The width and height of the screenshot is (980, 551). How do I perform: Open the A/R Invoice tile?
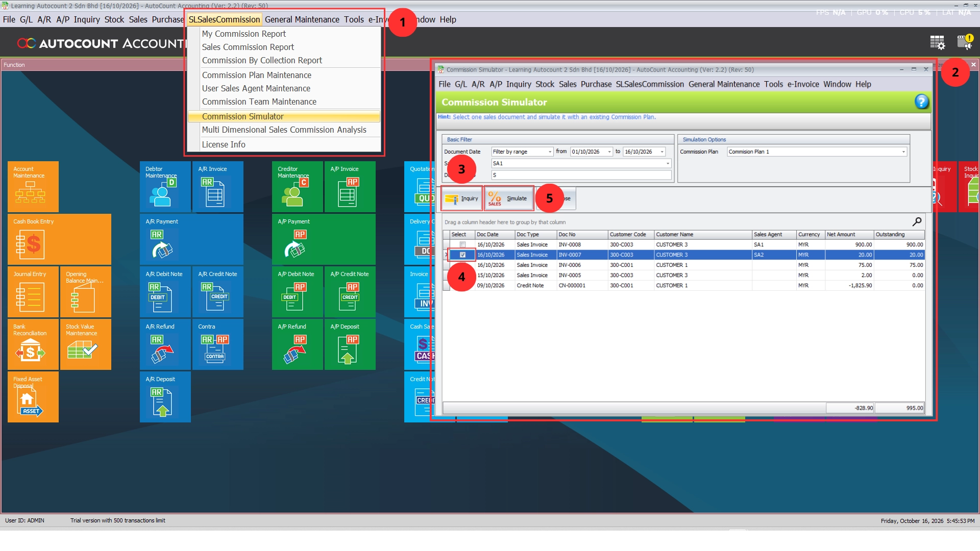click(x=218, y=187)
